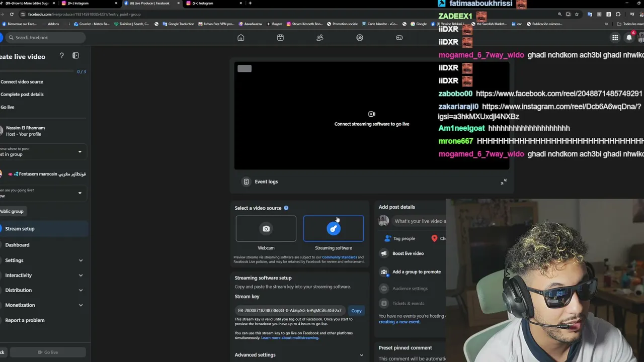The height and width of the screenshot is (362, 644).
Task: Click the Tickets & events icon
Action: [x=384, y=304]
